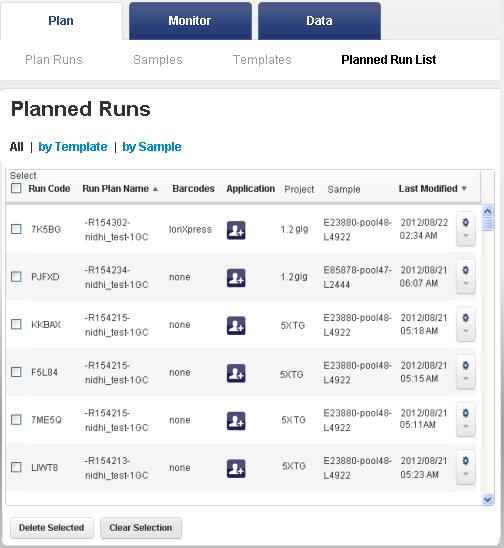Click the Delete Selected button
This screenshot has width=504, height=548.
52,528
